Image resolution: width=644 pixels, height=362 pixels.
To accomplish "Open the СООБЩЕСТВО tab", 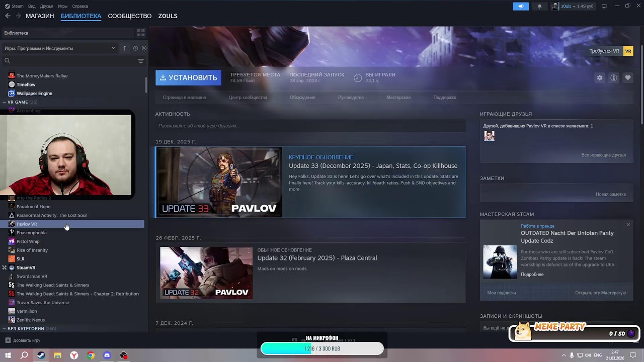I will point(129,16).
